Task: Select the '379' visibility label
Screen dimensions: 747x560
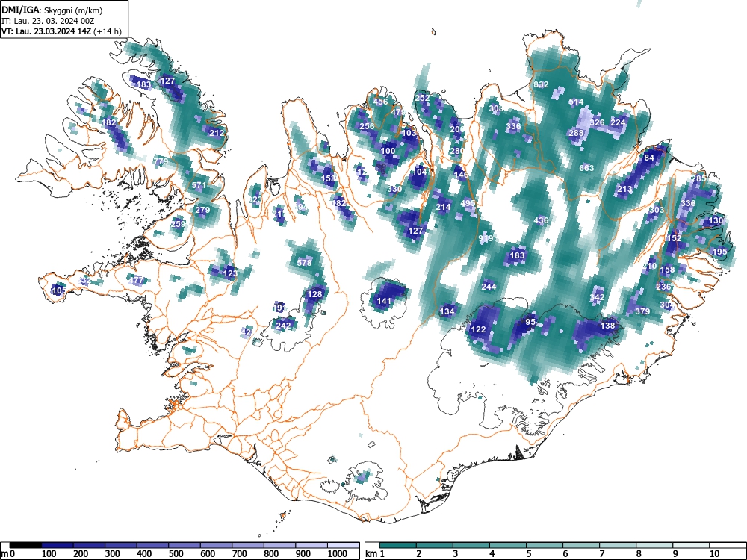Action: pyautogui.click(x=642, y=311)
